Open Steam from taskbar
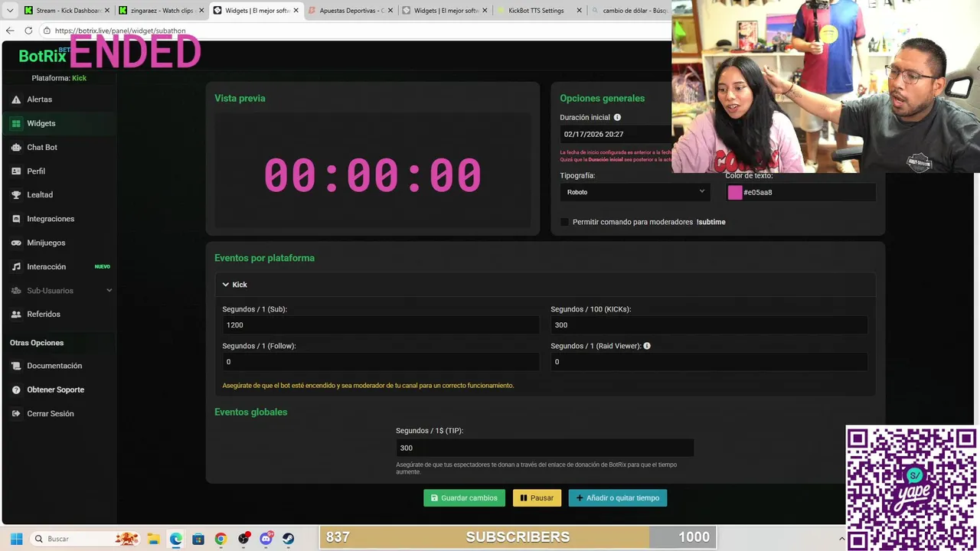The image size is (980, 551). tap(289, 539)
